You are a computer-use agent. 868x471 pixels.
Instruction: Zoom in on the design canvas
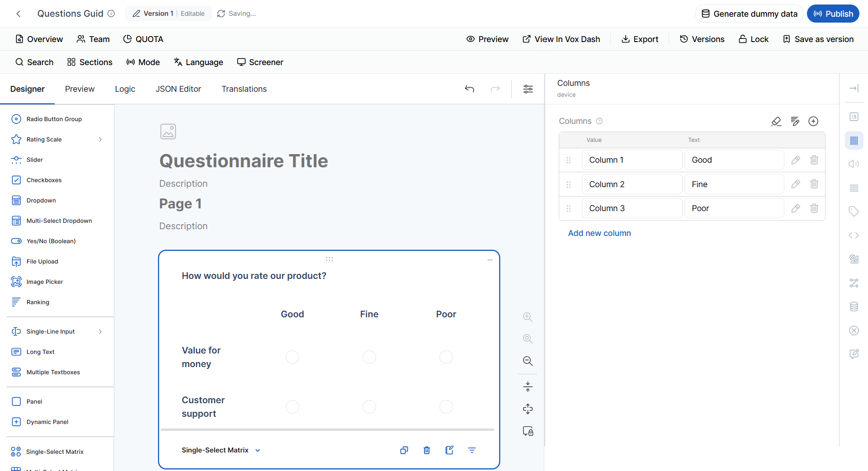tap(528, 317)
